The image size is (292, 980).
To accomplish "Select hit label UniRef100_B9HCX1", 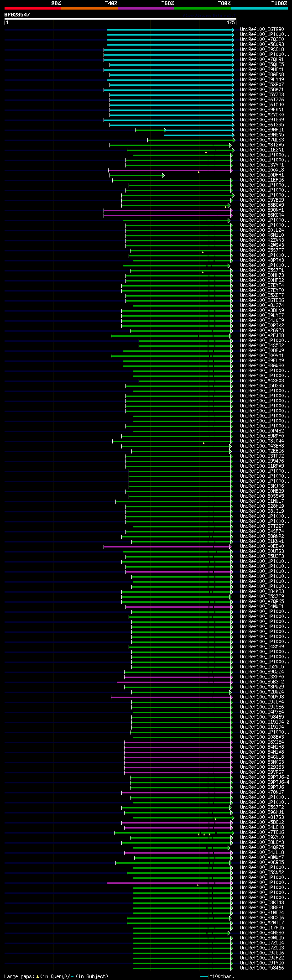I will point(262,70).
